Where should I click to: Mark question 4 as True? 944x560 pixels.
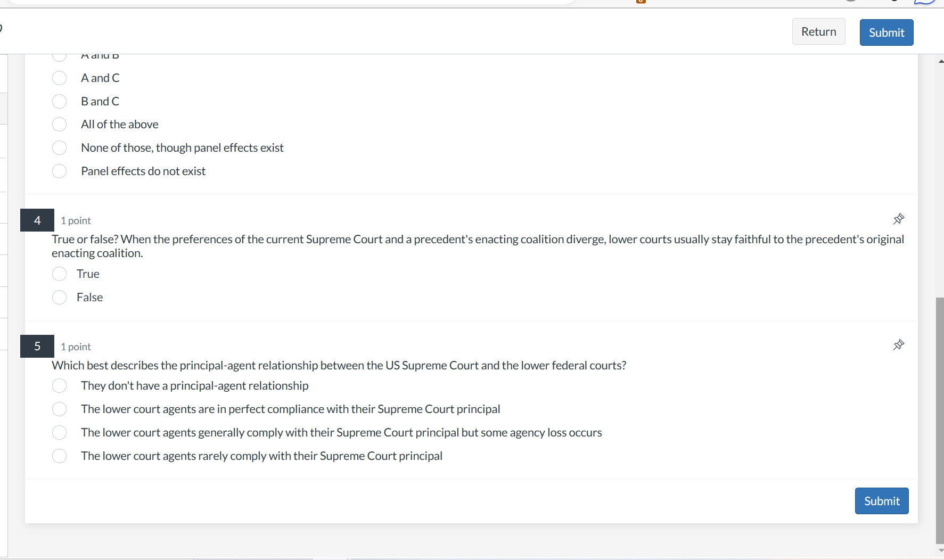pyautogui.click(x=60, y=274)
